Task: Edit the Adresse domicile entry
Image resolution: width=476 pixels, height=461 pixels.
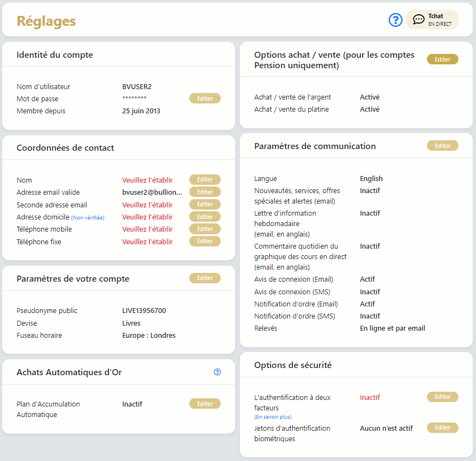Action: pos(205,217)
